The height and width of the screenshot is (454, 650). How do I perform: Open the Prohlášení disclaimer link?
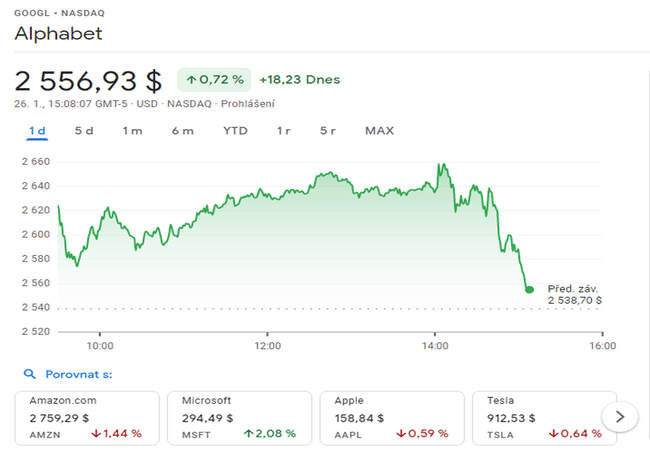[x=249, y=104]
